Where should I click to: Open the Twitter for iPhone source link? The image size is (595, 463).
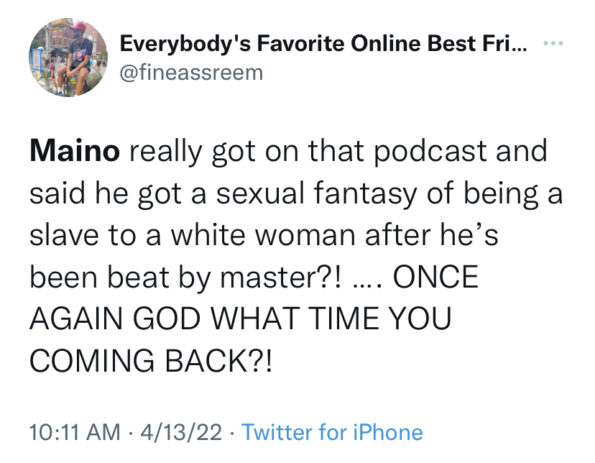(x=332, y=432)
